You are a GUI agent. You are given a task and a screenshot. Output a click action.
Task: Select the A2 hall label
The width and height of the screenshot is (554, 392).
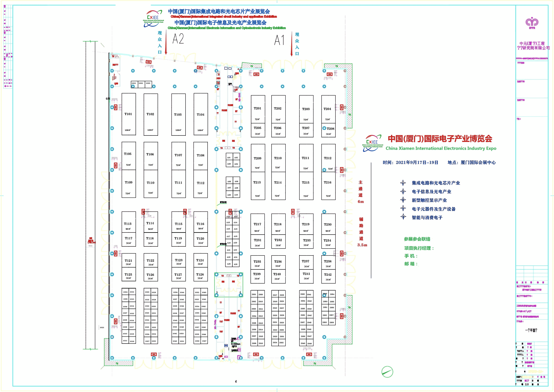pyautogui.click(x=178, y=39)
